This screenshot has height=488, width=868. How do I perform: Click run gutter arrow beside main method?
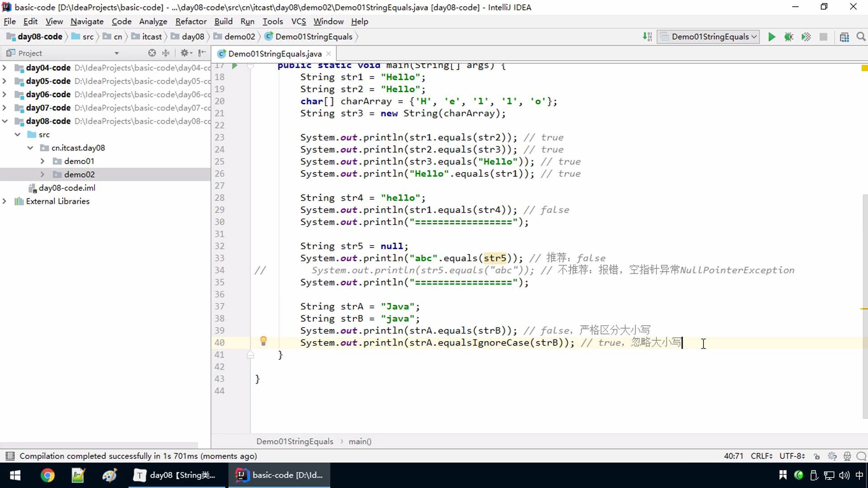click(x=234, y=66)
